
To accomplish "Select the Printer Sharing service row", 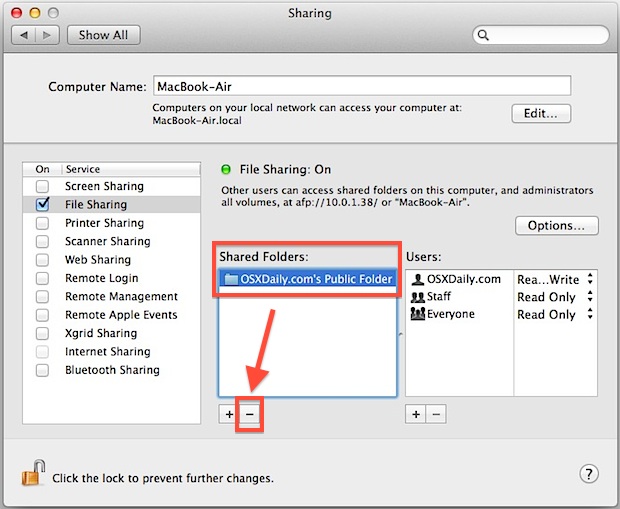I will click(112, 223).
